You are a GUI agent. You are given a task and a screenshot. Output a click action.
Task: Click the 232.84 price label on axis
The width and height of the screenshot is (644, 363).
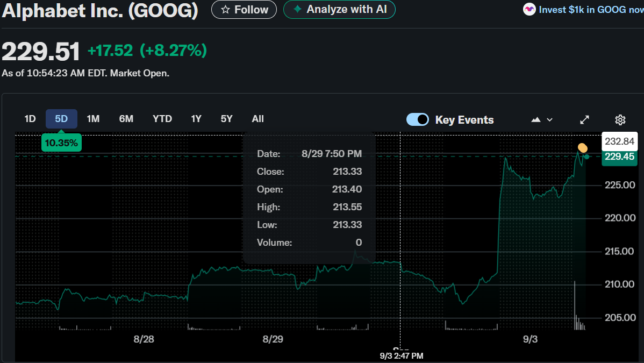click(x=619, y=141)
